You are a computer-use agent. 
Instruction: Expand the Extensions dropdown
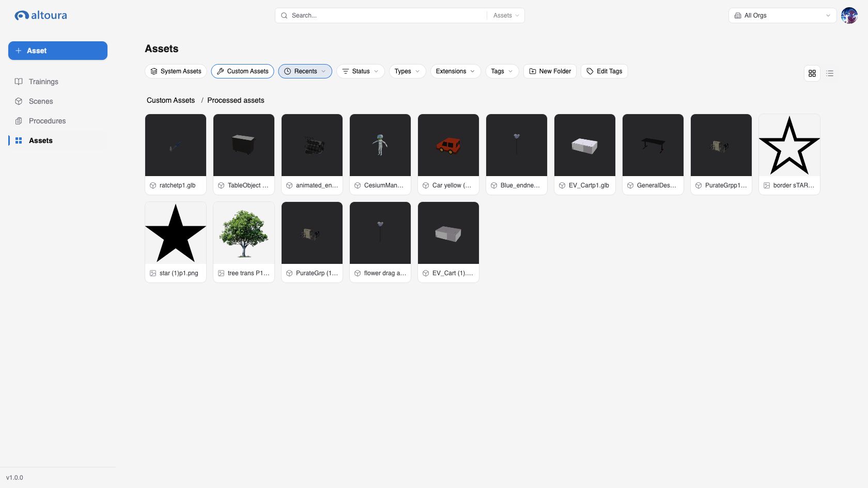coord(456,71)
